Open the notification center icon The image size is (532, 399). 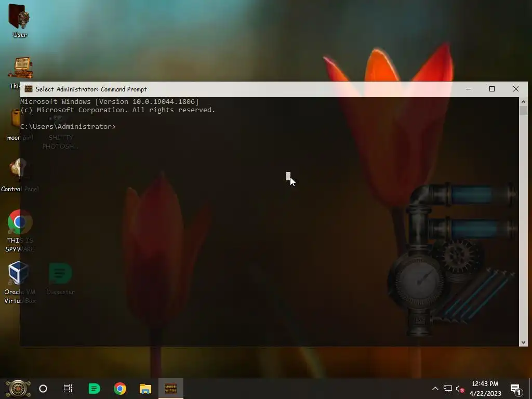(516, 389)
